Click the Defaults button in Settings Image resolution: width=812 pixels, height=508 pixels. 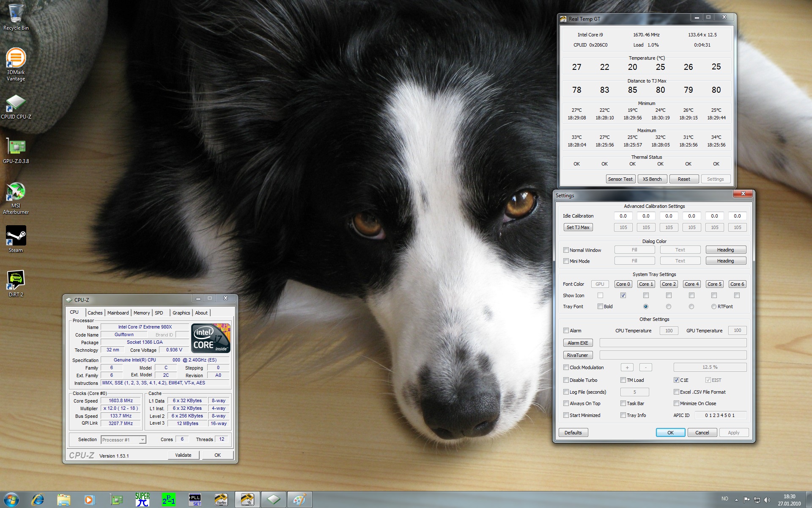point(573,433)
